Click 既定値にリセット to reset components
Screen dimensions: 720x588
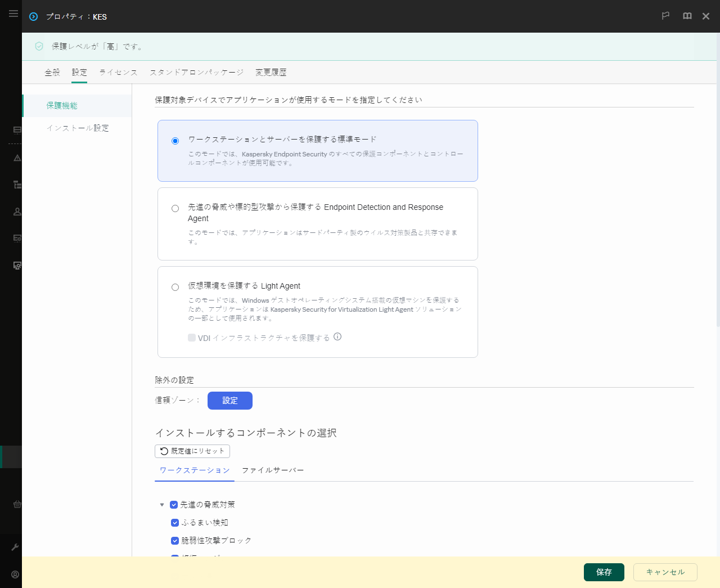(x=192, y=451)
